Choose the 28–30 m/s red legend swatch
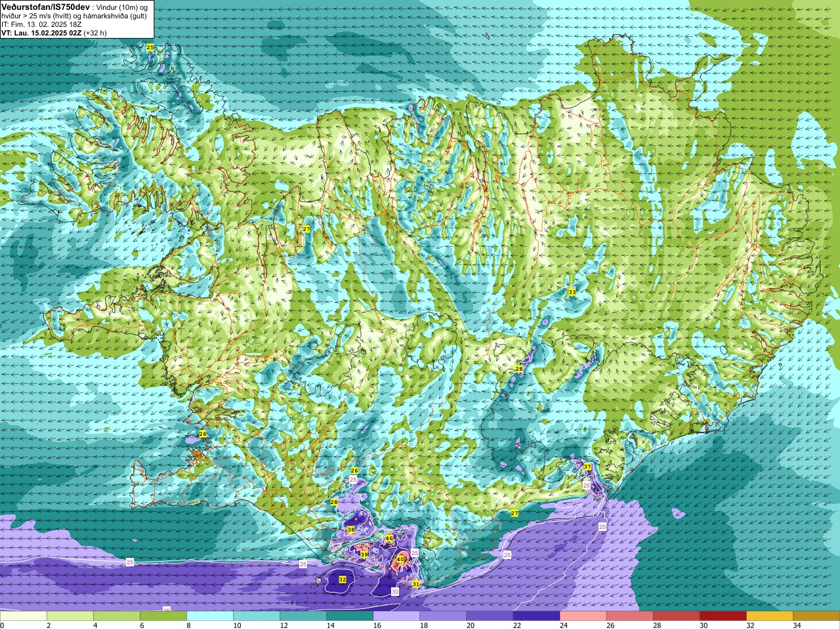This screenshot has height=630, width=840. [x=676, y=616]
